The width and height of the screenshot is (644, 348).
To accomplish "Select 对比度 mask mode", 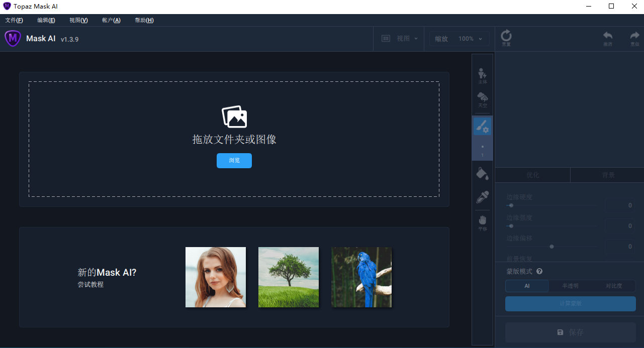I will 614,286.
